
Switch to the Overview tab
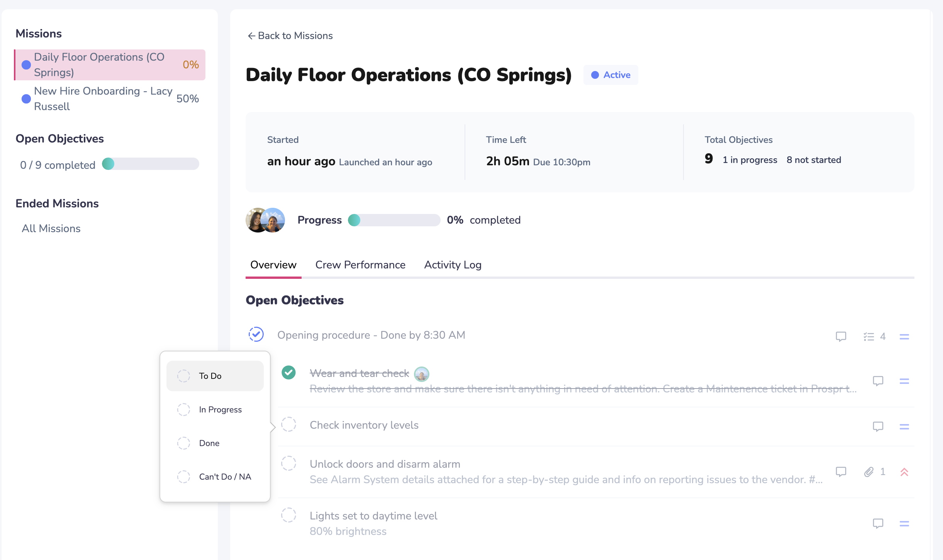coord(273,265)
